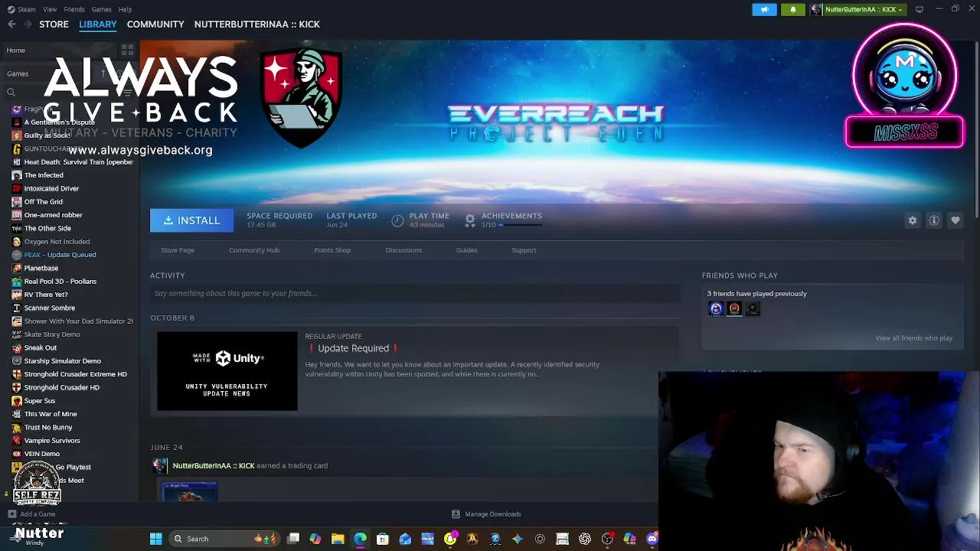Add Everreach to favorites heart icon

point(955,220)
